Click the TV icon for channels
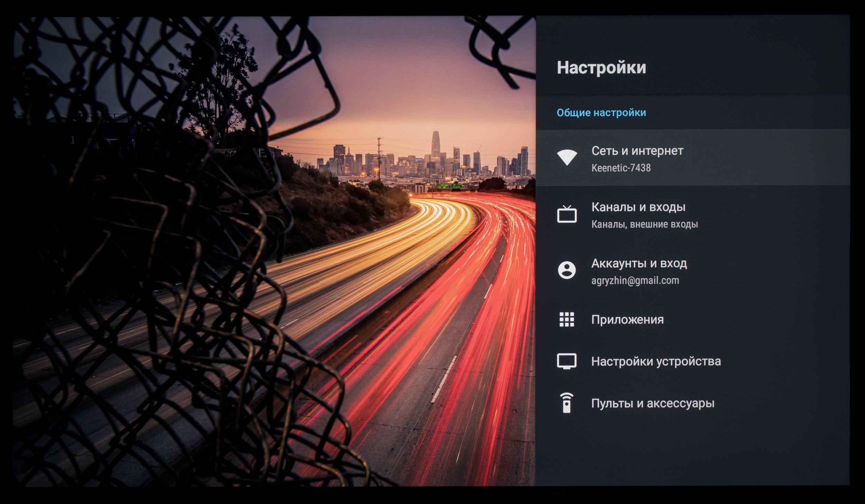865x504 pixels. click(x=567, y=214)
